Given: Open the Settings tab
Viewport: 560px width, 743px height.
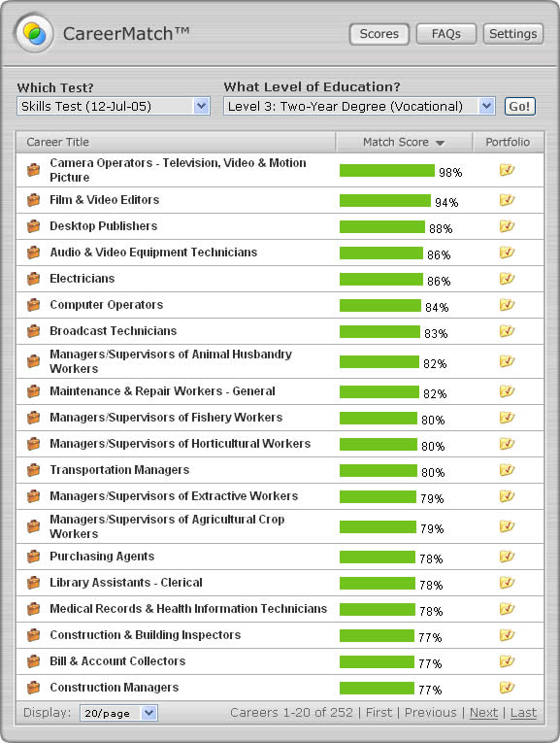Looking at the screenshot, I should 512,34.
